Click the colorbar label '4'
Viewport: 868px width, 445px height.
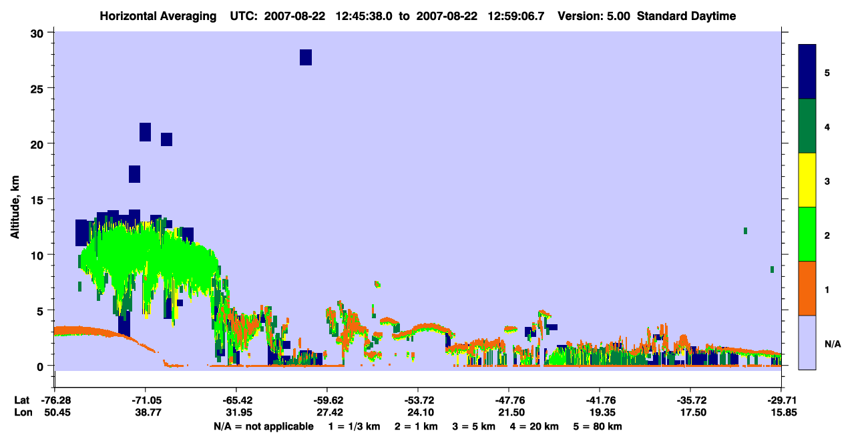(x=827, y=127)
